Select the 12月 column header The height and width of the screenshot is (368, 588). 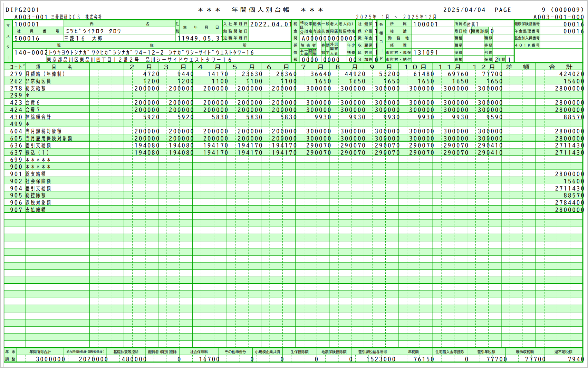[484, 67]
